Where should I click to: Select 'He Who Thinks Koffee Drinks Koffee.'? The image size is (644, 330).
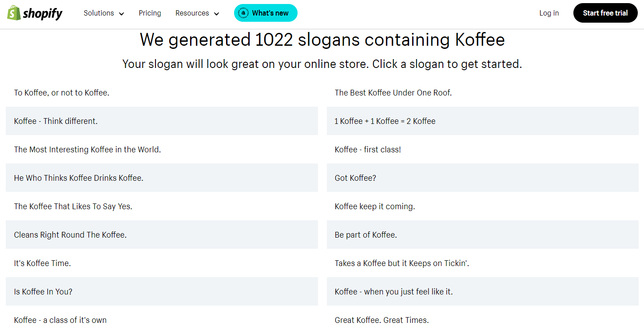pyautogui.click(x=79, y=178)
